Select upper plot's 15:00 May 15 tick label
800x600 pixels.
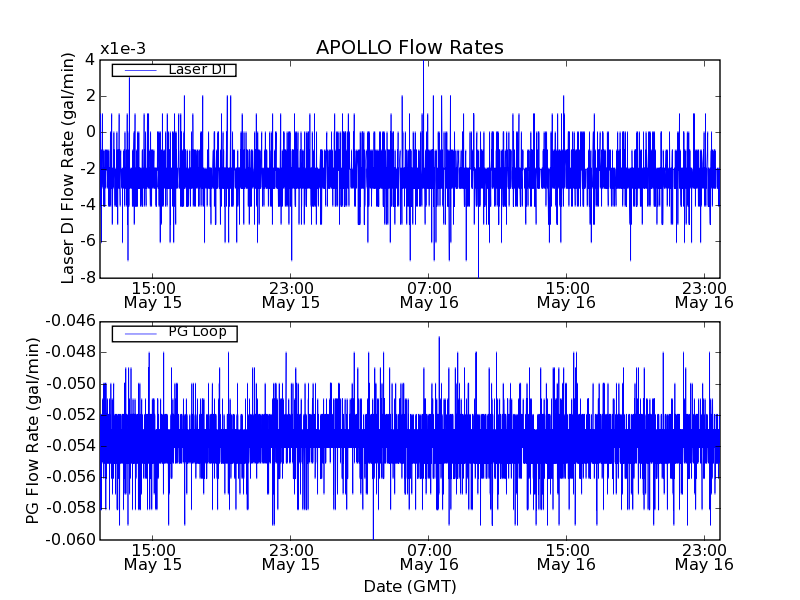click(153, 294)
